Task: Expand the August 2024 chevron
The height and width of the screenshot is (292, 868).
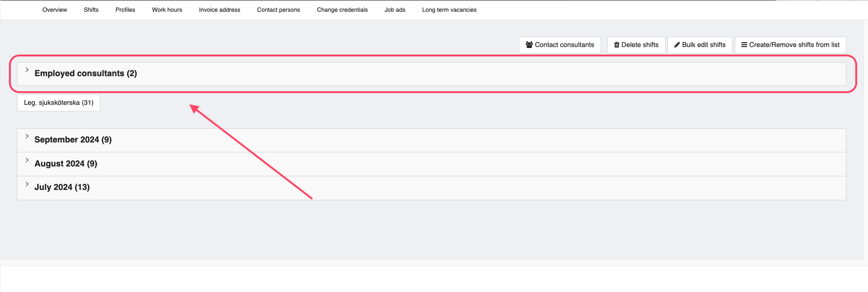Action: 27,160
